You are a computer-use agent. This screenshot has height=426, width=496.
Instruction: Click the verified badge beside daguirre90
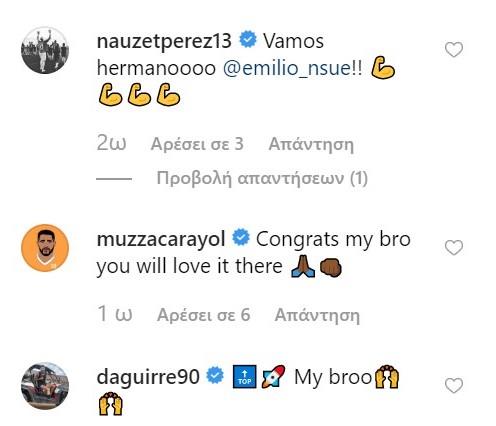[215, 375]
